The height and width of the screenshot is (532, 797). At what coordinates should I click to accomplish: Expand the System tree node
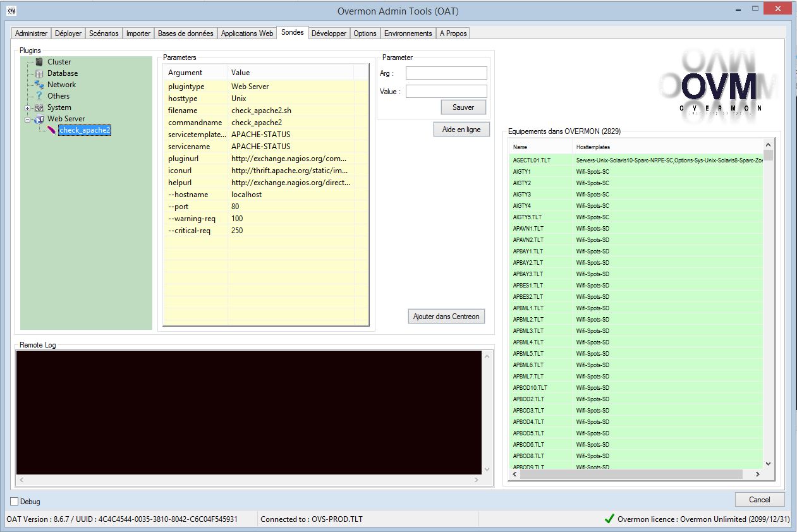[x=28, y=108]
